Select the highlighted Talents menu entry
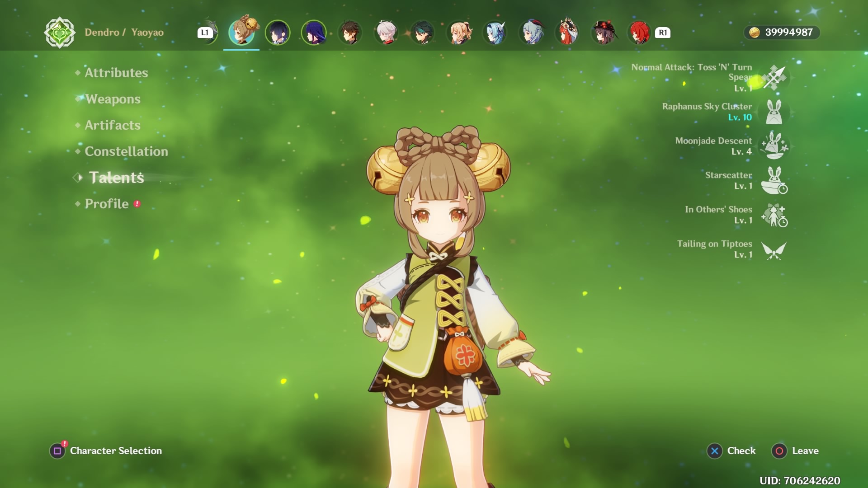 coord(116,178)
